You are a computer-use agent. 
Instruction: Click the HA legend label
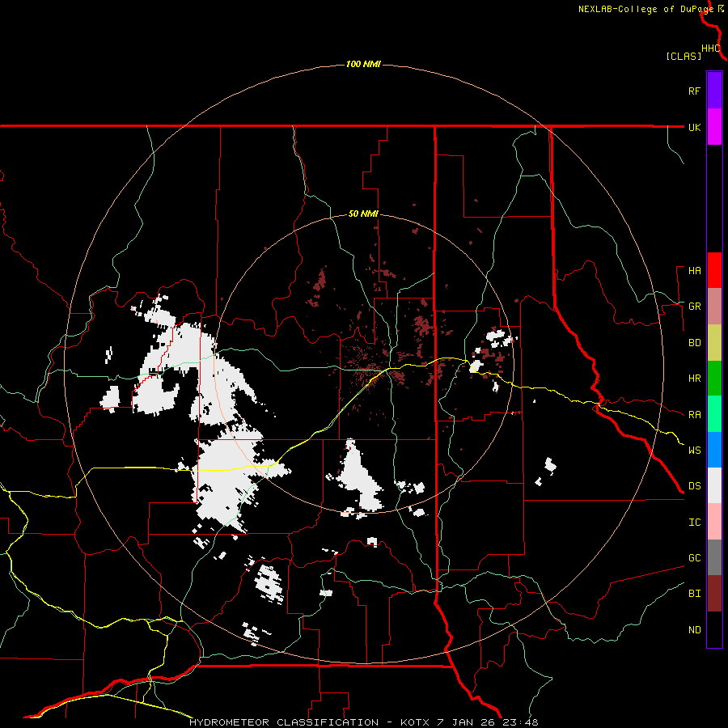point(695,271)
